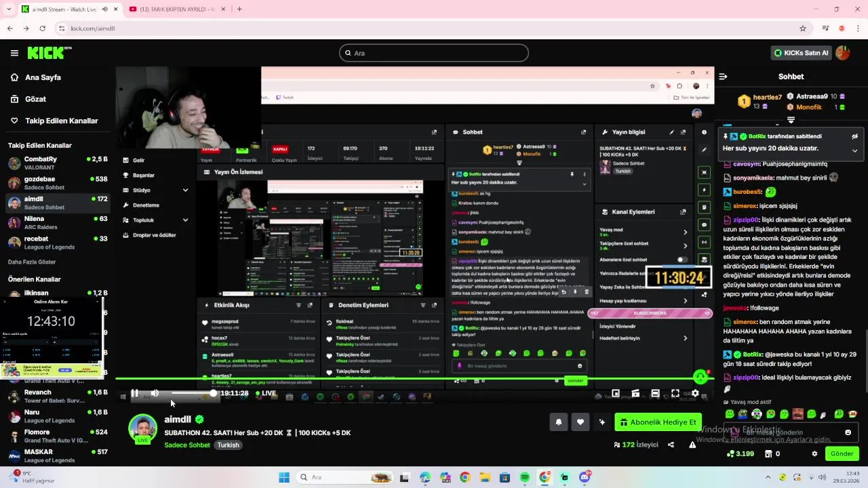Toggle theater mode in player

(655, 393)
